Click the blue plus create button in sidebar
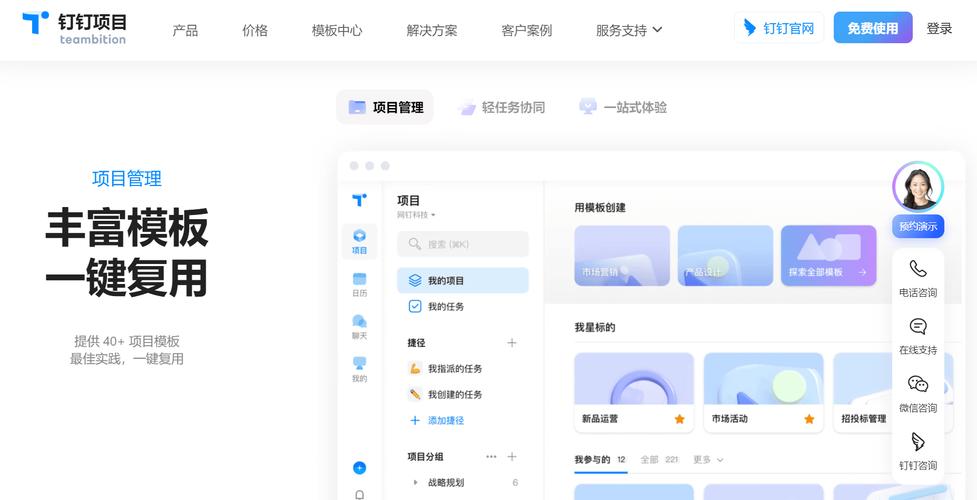This screenshot has height=500, width=977. [359, 467]
